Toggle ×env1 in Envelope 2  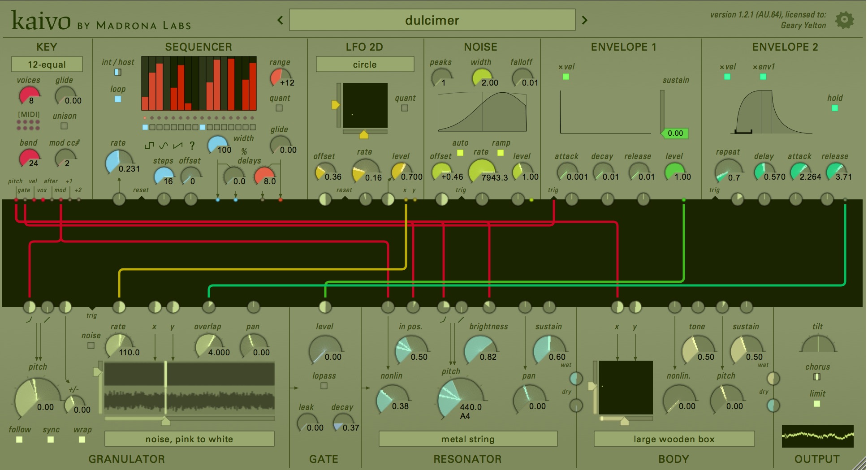763,77
